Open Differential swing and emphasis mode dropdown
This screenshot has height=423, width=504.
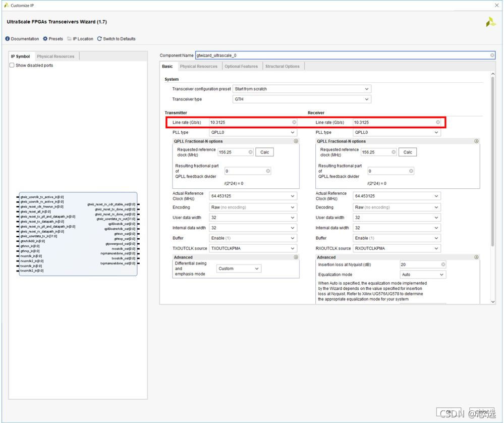coord(239,269)
